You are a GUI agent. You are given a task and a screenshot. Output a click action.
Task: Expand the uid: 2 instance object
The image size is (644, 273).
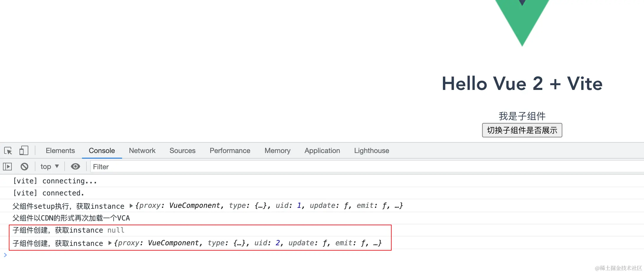pos(110,243)
